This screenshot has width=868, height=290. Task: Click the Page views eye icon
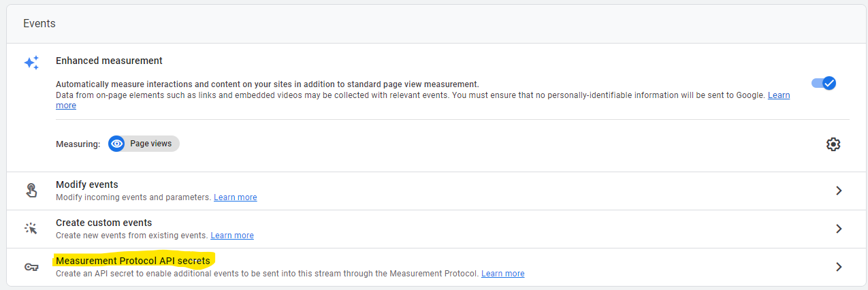(117, 144)
